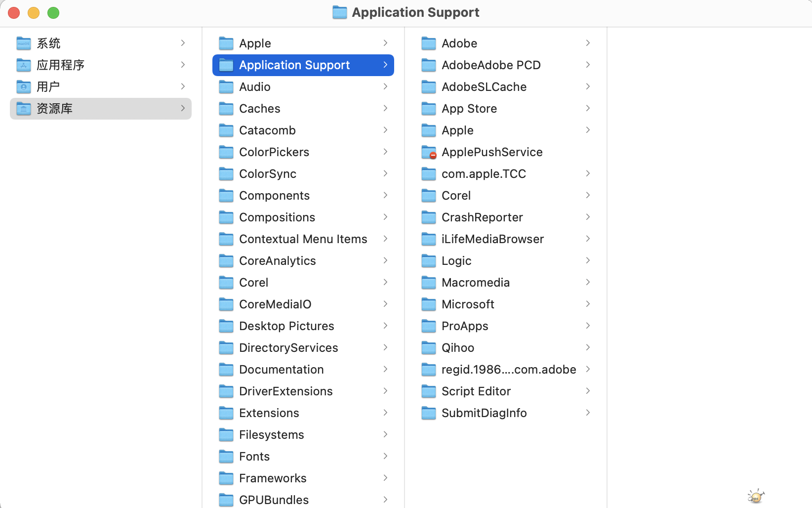Image resolution: width=812 pixels, height=508 pixels.
Task: Click the ColorPickers folder icon
Action: [226, 152]
